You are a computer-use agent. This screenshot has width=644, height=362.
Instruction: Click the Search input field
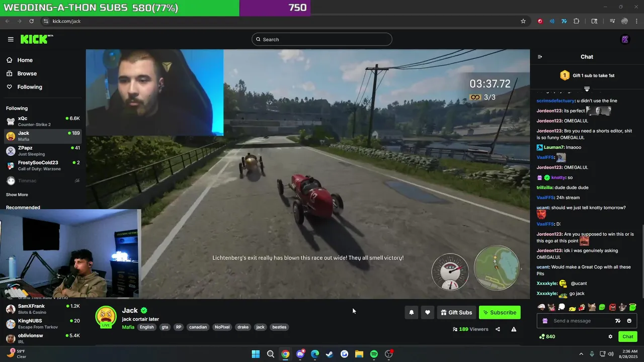point(322,39)
